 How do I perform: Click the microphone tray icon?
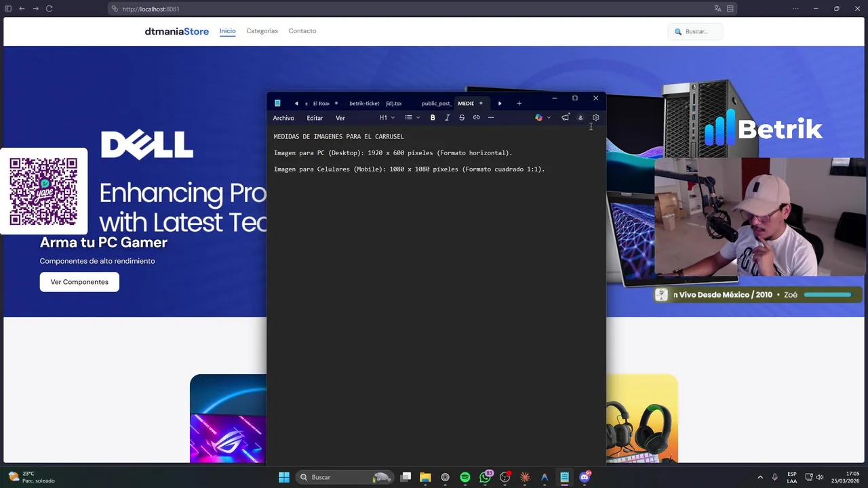775,477
